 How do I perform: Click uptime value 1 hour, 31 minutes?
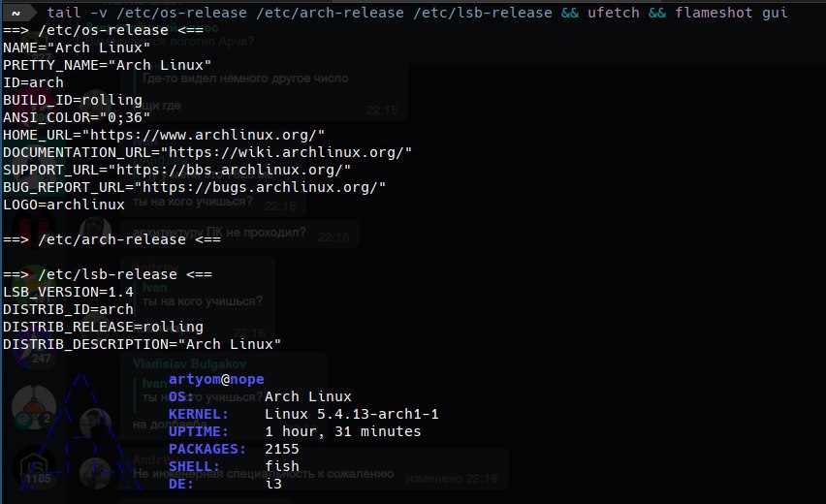coord(342,431)
